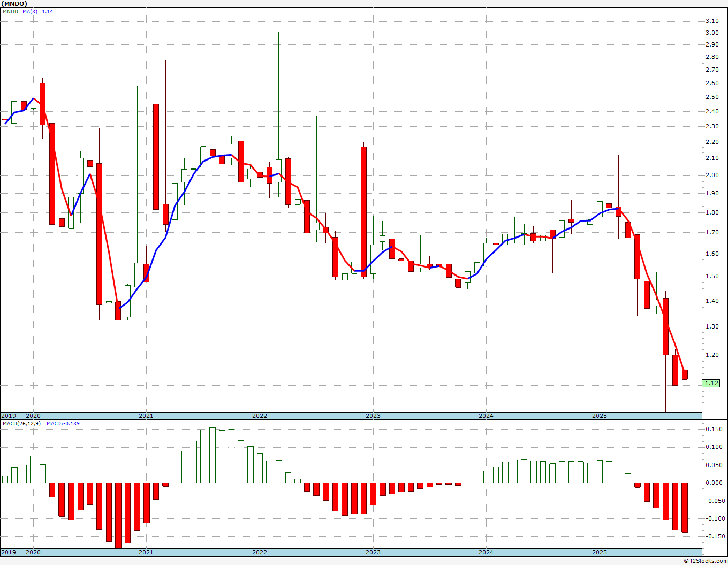This screenshot has height=565, width=728.
Task: Click the MA(3) indicator label
Action: 30,12
